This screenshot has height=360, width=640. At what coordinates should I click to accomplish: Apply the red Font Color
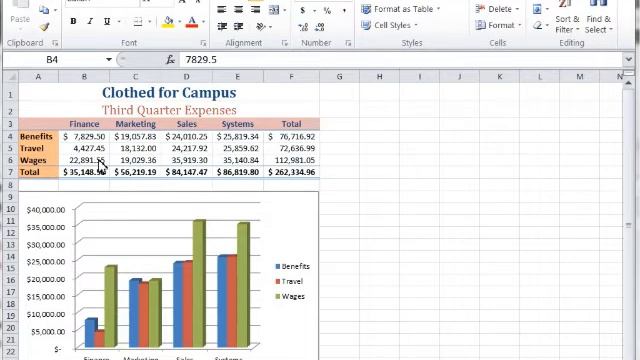(x=192, y=22)
